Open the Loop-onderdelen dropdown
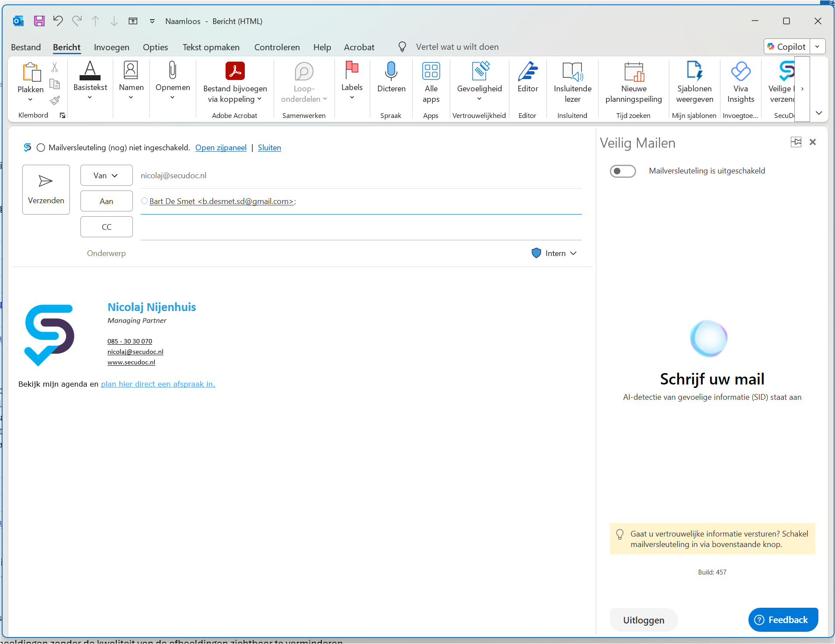The height and width of the screenshot is (644, 835). click(304, 83)
